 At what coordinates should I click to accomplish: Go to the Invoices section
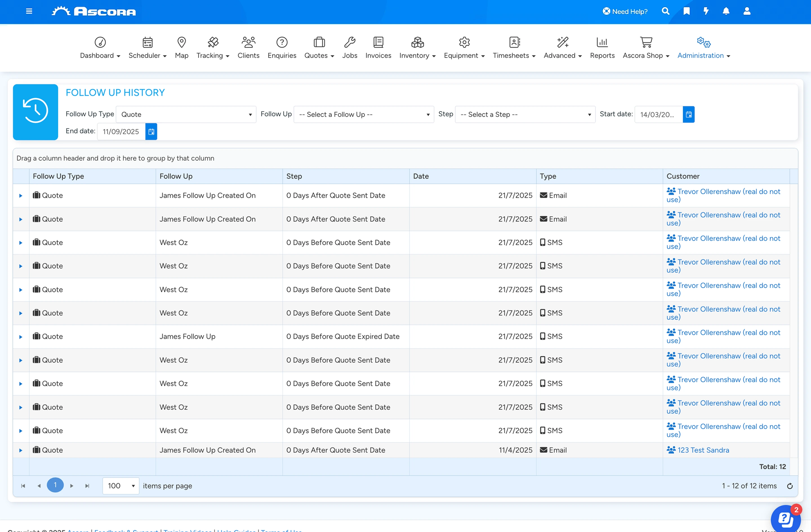[x=378, y=48]
